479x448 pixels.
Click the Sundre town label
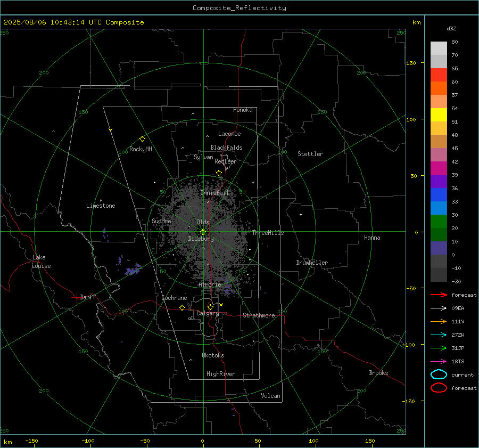click(161, 221)
